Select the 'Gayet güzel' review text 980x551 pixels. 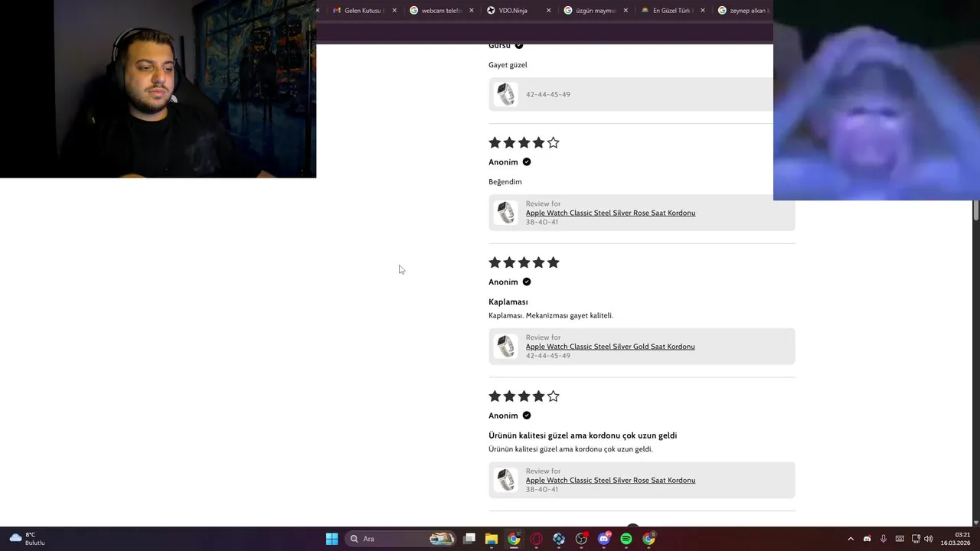(508, 65)
